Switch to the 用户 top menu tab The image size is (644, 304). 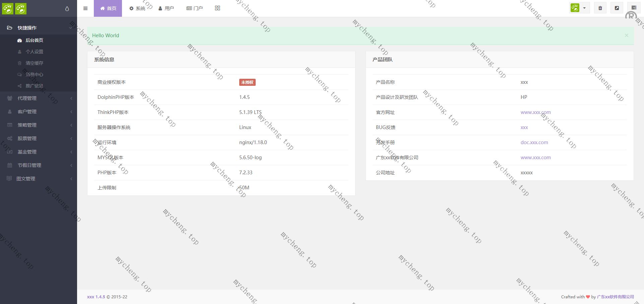[166, 8]
